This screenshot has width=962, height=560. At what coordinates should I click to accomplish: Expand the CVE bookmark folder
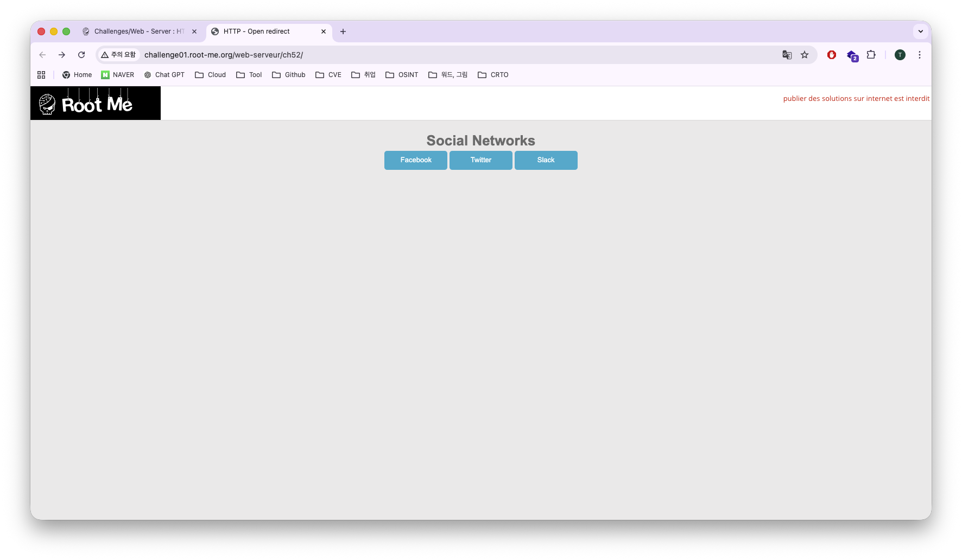coord(328,75)
